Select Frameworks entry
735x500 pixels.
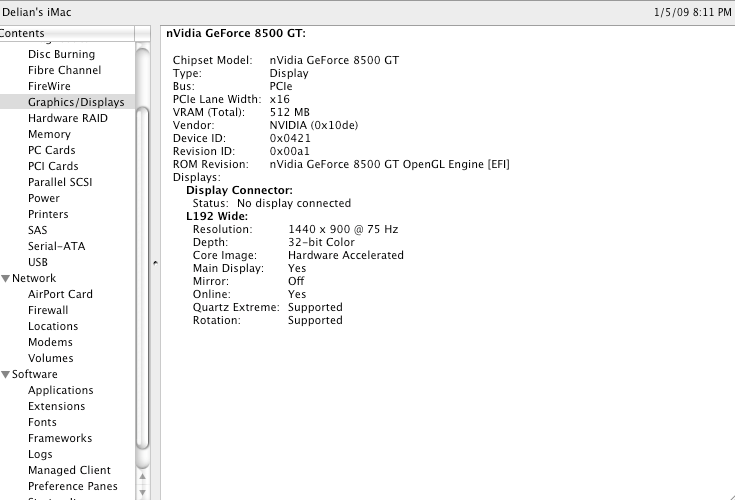(x=60, y=438)
